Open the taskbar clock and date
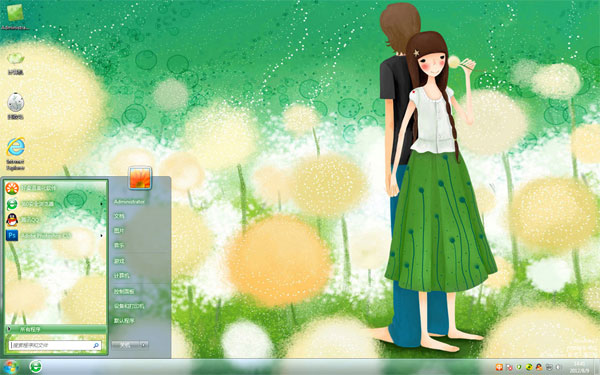This screenshot has height=375, width=600. point(579,367)
